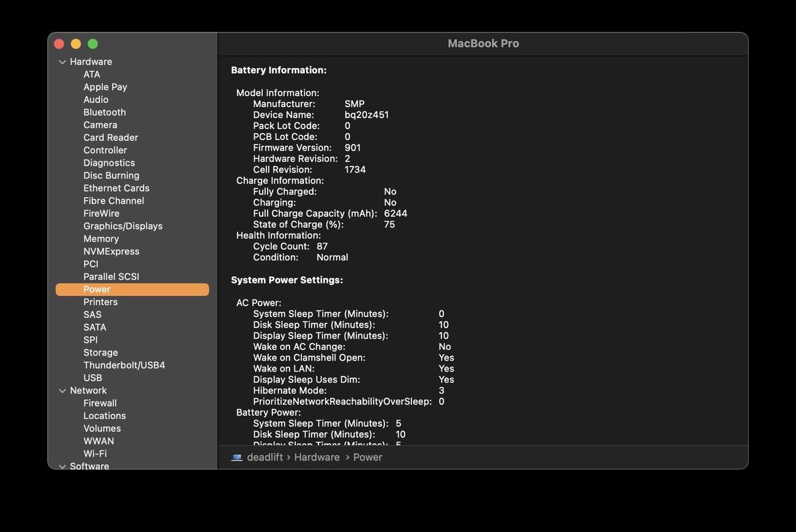
Task: Click the Battery Information heading
Action: (279, 70)
